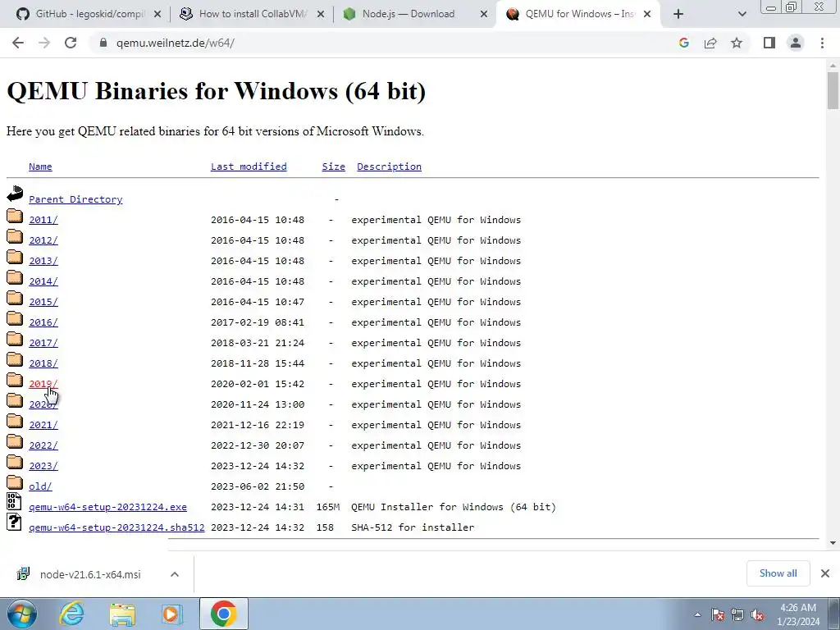The image size is (840, 630).
Task: Click the muted volume tray icon
Action: point(757,615)
